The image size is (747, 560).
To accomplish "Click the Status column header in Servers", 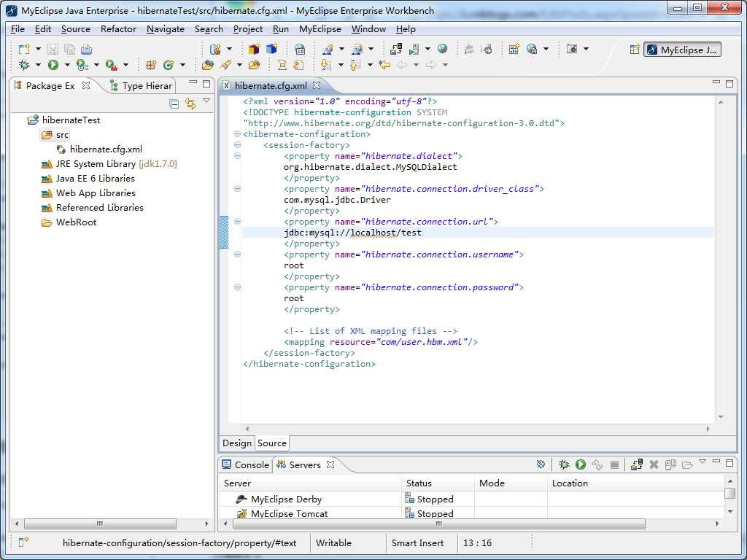I will pos(438,483).
